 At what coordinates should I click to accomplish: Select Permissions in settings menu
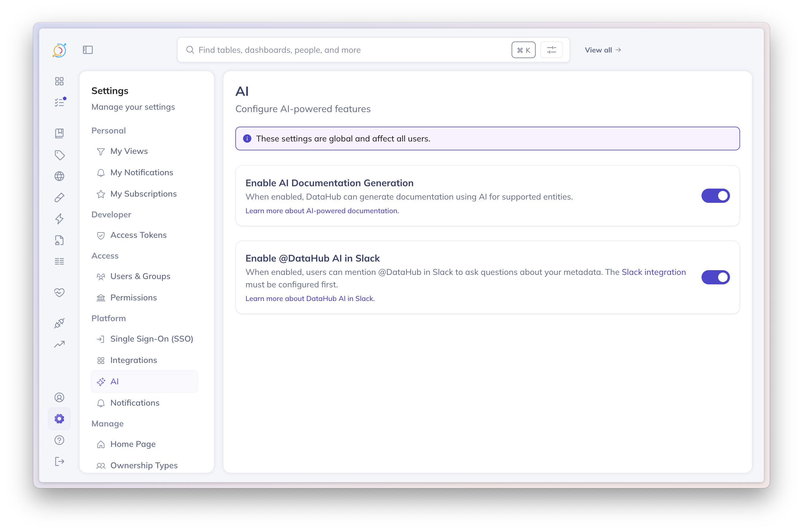(x=134, y=297)
